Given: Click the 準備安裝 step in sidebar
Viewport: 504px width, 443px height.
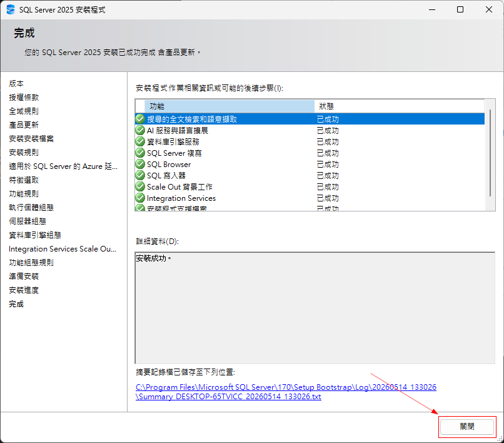Looking at the screenshot, I should [x=24, y=277].
